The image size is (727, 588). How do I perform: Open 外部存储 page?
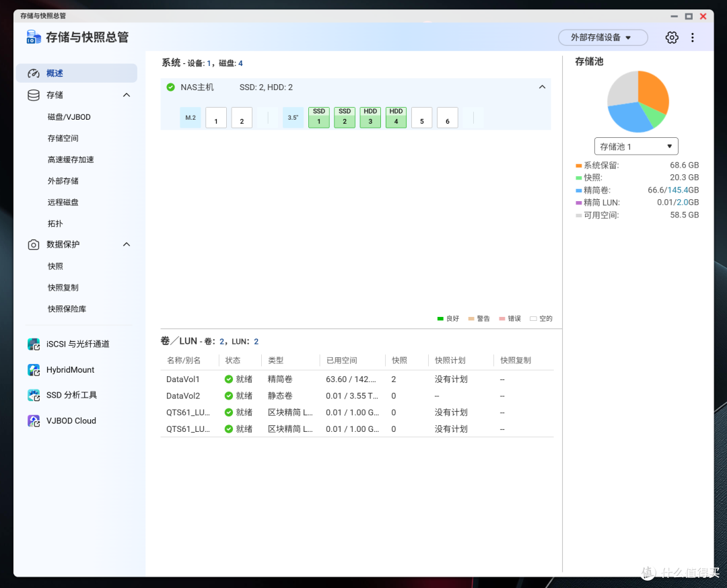63,181
